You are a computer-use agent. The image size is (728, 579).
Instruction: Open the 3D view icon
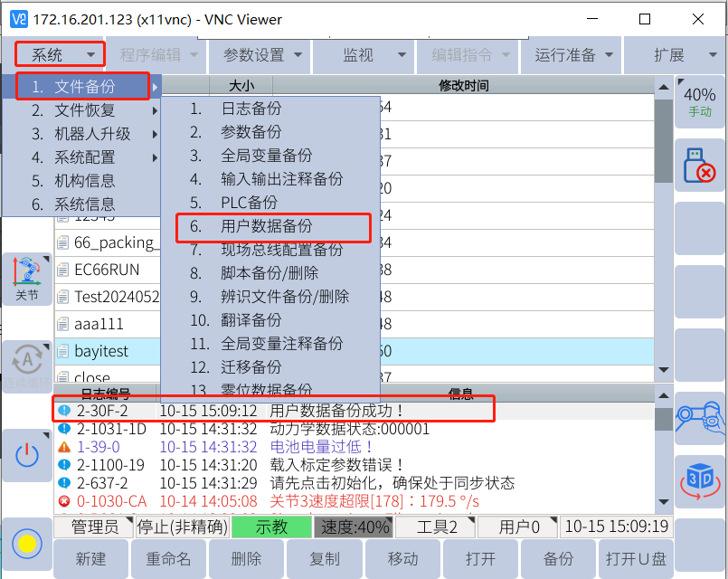click(700, 481)
